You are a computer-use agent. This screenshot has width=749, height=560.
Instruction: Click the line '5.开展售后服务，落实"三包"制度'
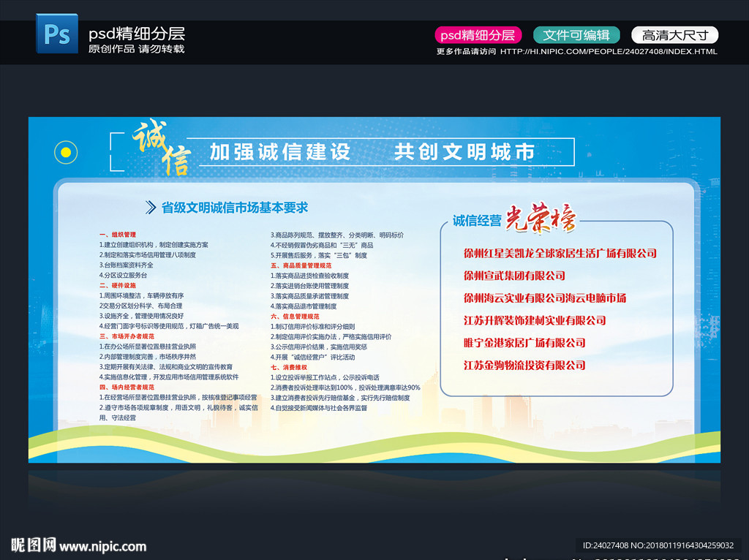[x=319, y=255]
